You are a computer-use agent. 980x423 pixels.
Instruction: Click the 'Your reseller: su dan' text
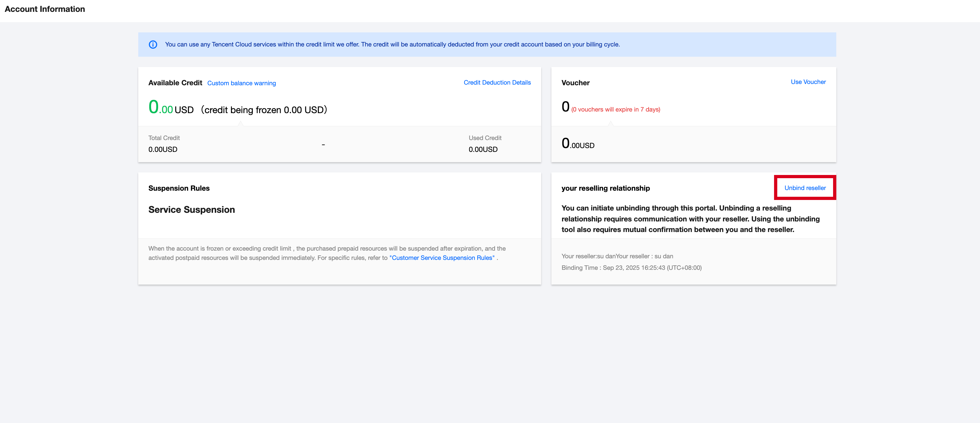tap(617, 256)
